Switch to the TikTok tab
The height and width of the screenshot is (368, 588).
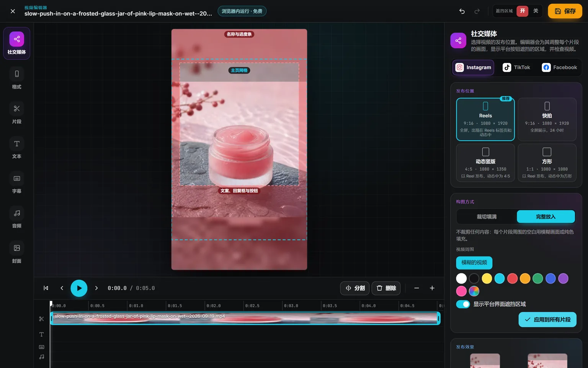[516, 67]
